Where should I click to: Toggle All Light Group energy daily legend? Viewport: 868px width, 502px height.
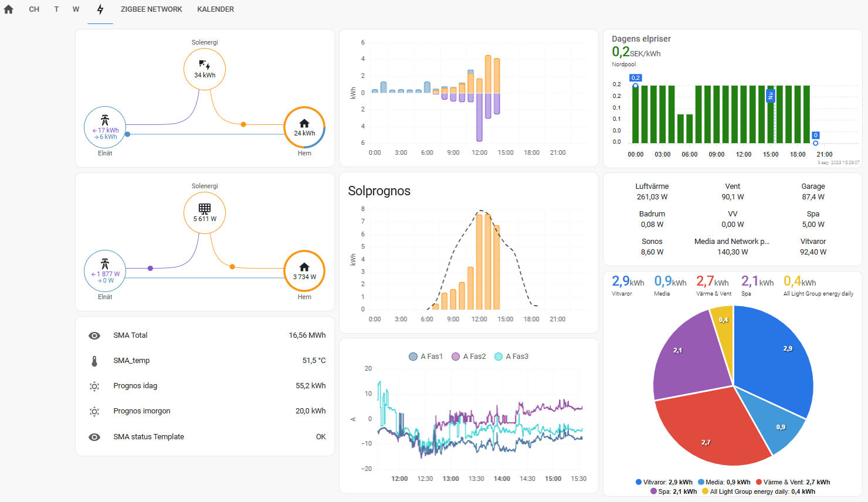click(758, 492)
